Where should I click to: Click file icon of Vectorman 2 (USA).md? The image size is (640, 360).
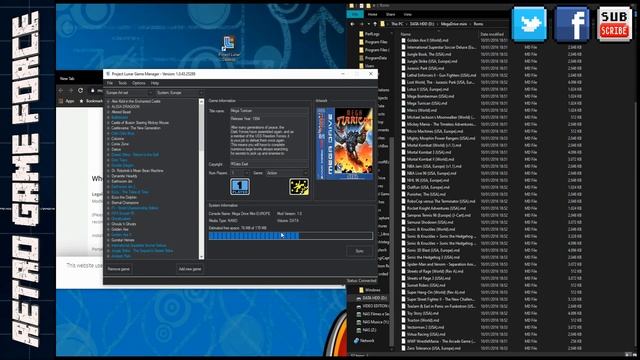coord(403,327)
